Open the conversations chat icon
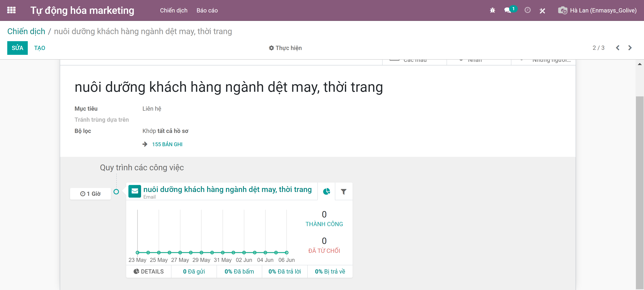 [x=508, y=10]
